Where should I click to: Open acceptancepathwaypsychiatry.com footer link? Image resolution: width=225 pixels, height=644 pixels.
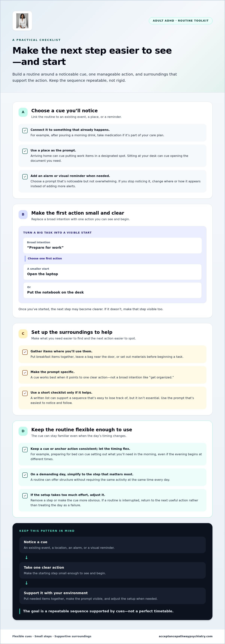click(185, 636)
